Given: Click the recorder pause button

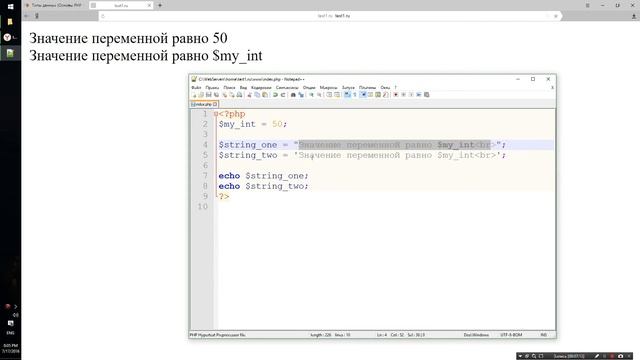Looking at the screenshot, I should (604, 356).
